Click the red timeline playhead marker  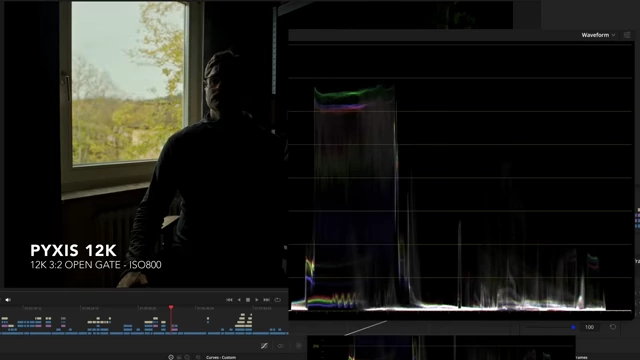coord(171,307)
